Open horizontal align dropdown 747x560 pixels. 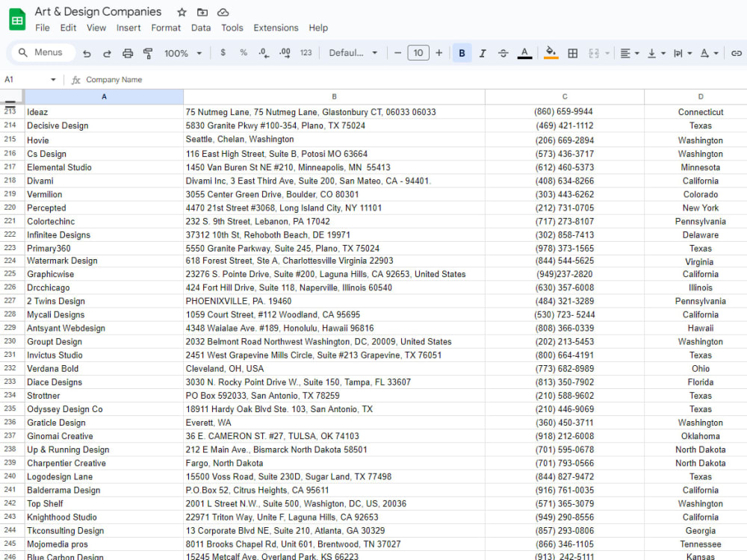tap(629, 53)
